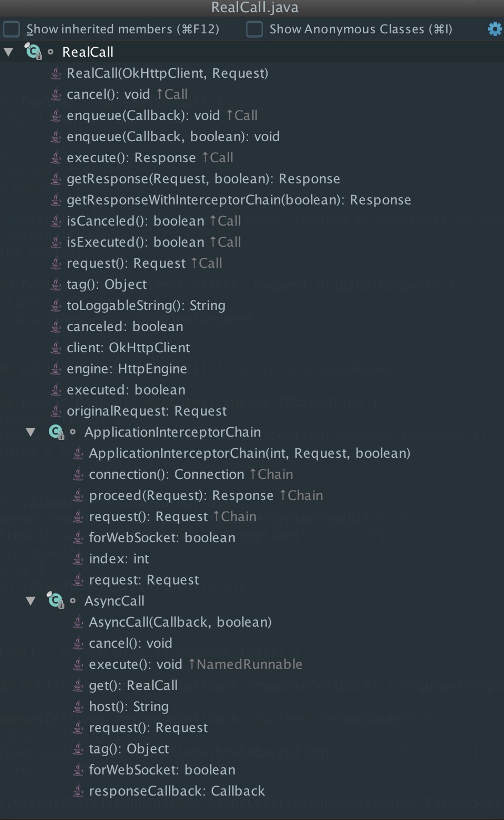Click the AsyncCall class icon
The image size is (504, 820).
click(56, 601)
